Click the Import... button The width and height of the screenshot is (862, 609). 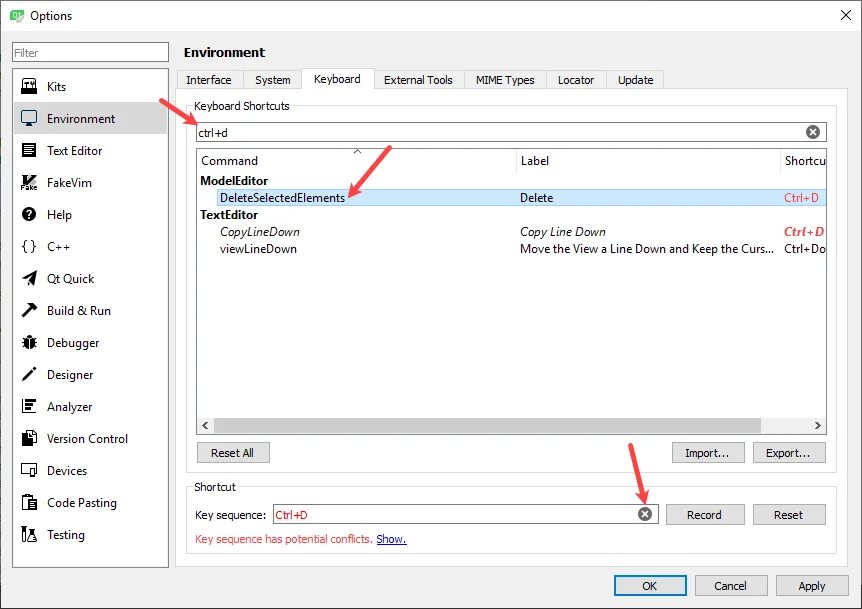coord(708,452)
